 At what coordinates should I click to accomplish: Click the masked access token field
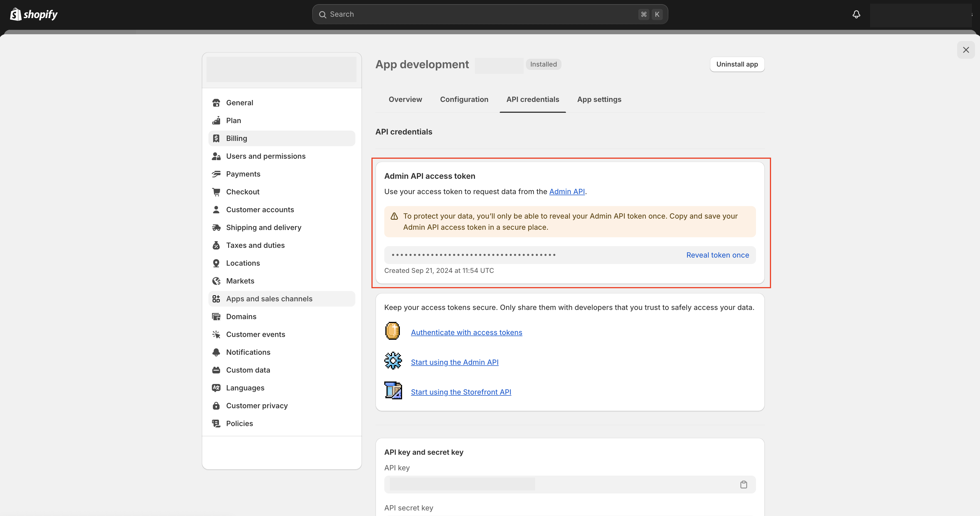click(x=570, y=255)
